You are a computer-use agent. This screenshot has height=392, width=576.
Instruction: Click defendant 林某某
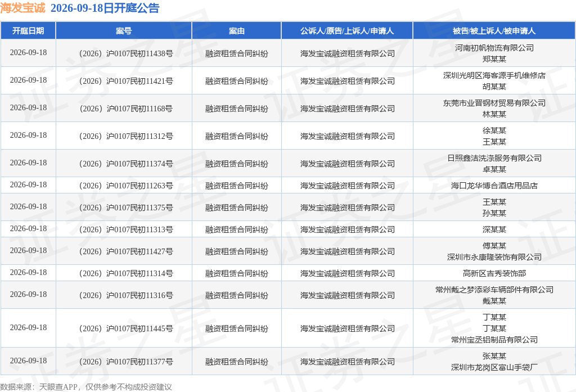pyautogui.click(x=494, y=114)
